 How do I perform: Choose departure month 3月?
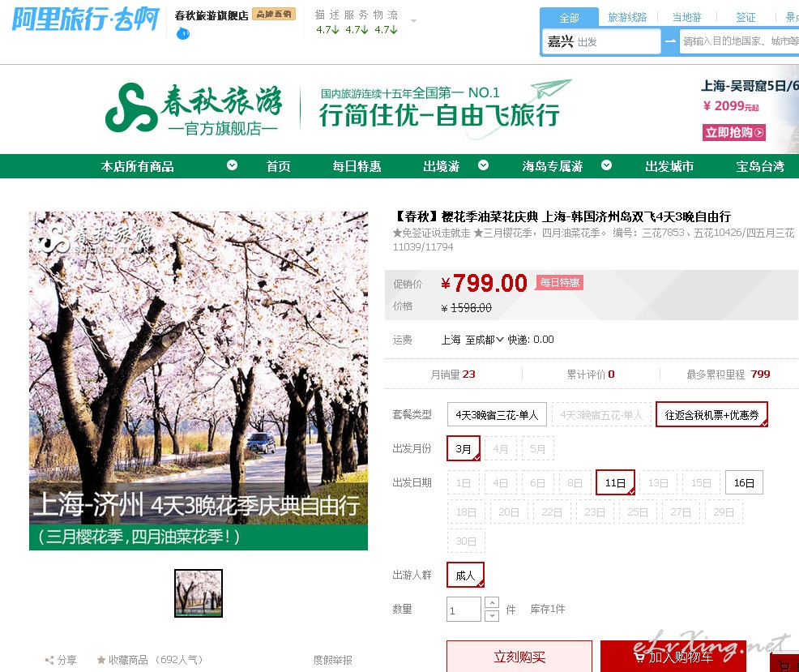coord(464,449)
